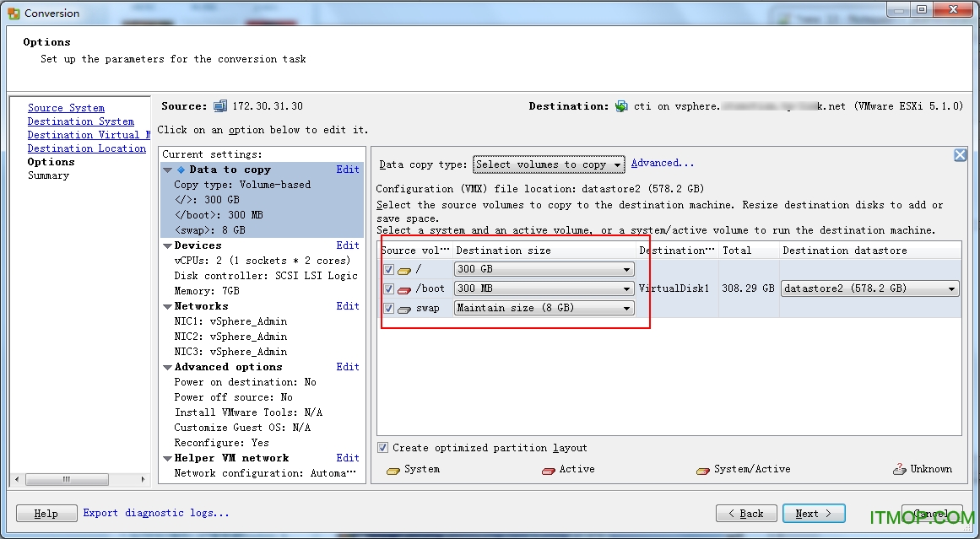Edit the Helper VM network settings
This screenshot has width=980, height=539.
[x=348, y=458]
